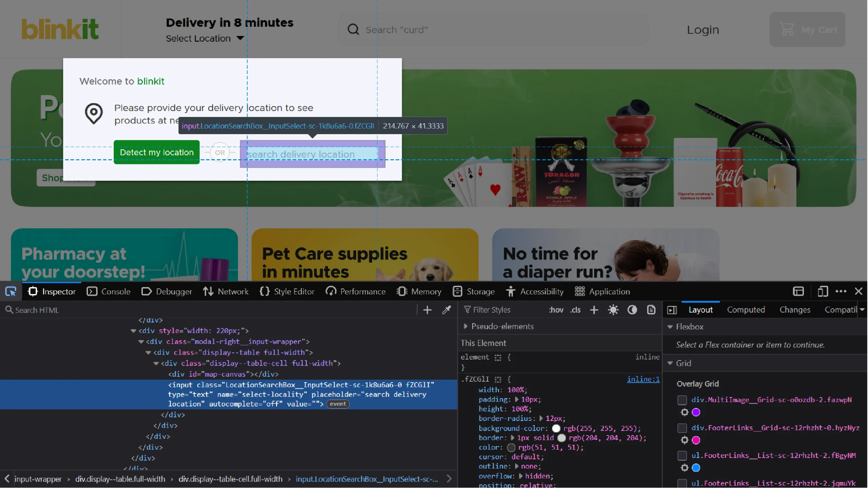Click the blue grid color swatch for fBgyNM list
The height and width of the screenshot is (488, 868).
[x=696, y=468]
